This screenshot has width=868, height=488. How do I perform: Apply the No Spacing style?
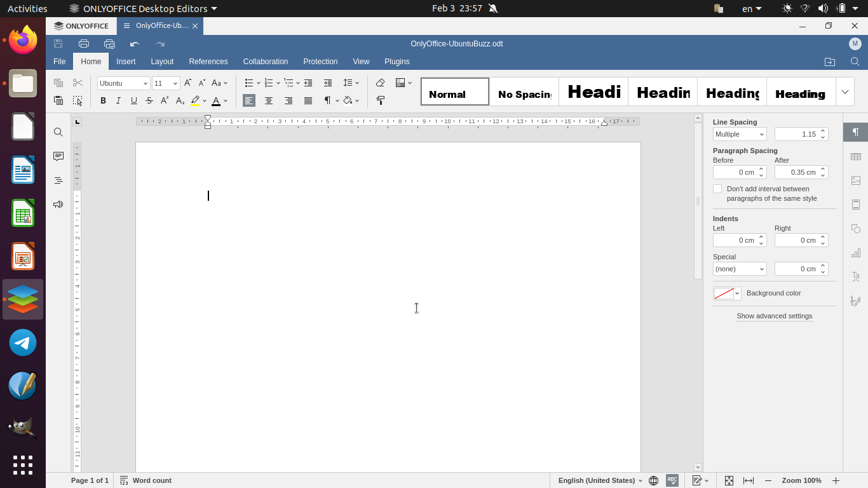pyautogui.click(x=524, y=92)
